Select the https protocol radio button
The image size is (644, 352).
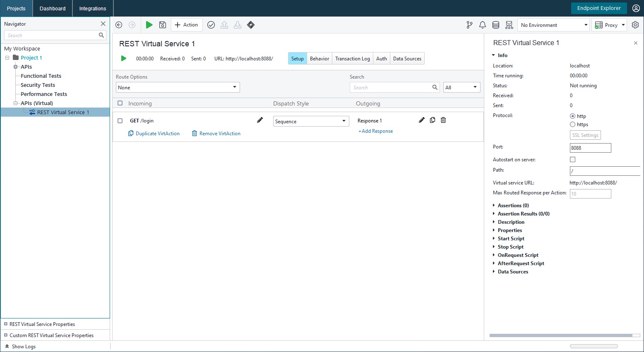tap(572, 124)
